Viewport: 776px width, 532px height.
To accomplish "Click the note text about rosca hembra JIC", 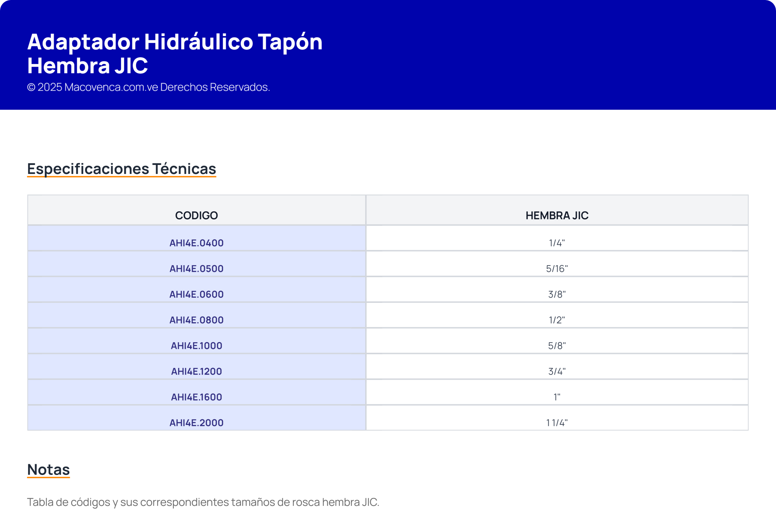I will pos(203,502).
